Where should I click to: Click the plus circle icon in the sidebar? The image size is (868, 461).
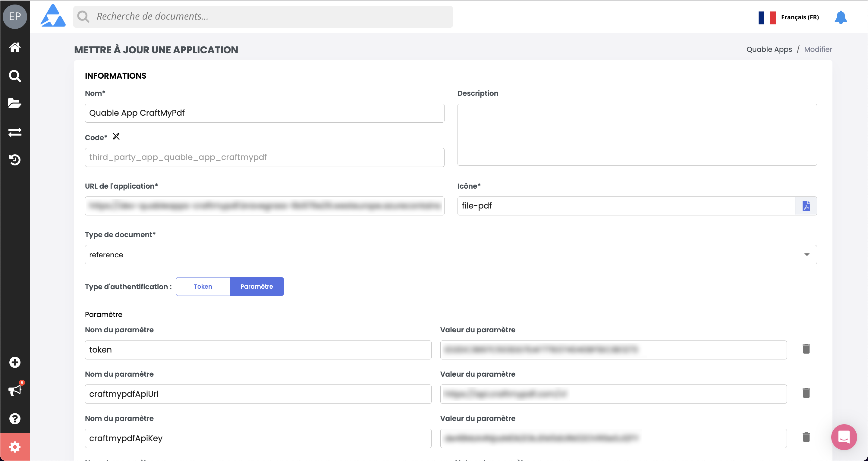[15, 362]
